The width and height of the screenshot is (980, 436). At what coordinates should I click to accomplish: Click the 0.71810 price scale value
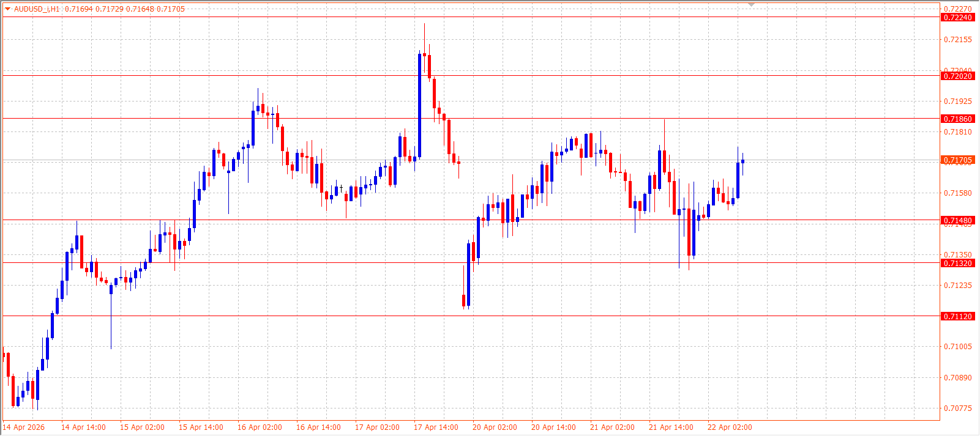pos(958,132)
